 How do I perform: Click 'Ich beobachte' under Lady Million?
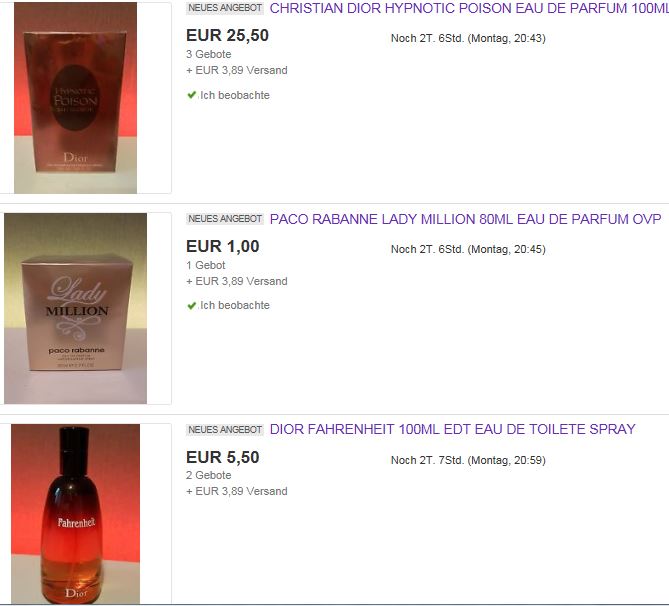pyautogui.click(x=235, y=306)
